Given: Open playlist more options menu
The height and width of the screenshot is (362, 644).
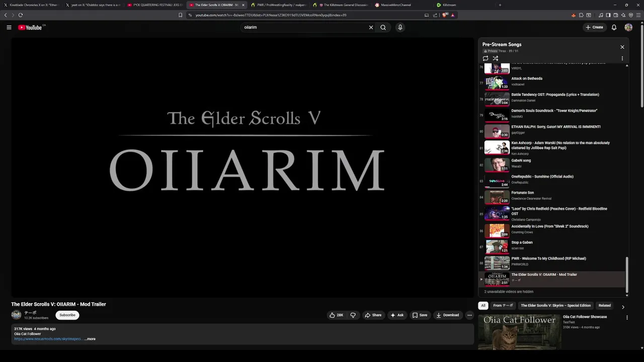Looking at the screenshot, I should [622, 58].
